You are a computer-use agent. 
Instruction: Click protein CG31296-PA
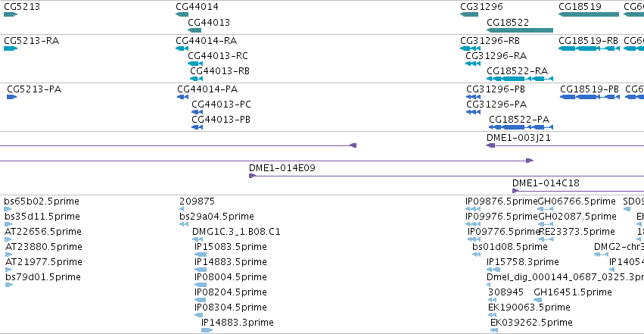(496, 105)
